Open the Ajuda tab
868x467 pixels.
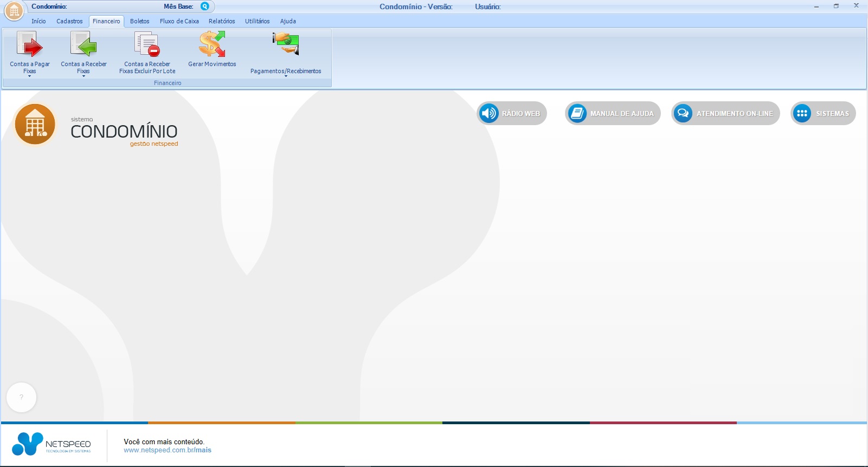288,21
